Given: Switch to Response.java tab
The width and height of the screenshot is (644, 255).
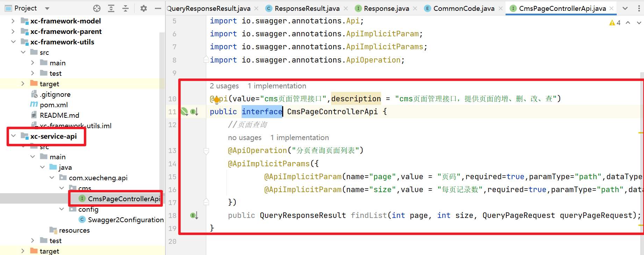Looking at the screenshot, I should 382,8.
